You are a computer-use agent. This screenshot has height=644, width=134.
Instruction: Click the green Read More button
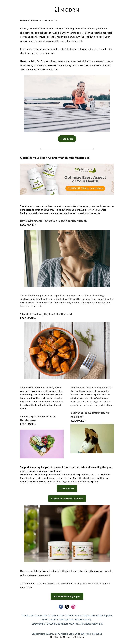67,139
